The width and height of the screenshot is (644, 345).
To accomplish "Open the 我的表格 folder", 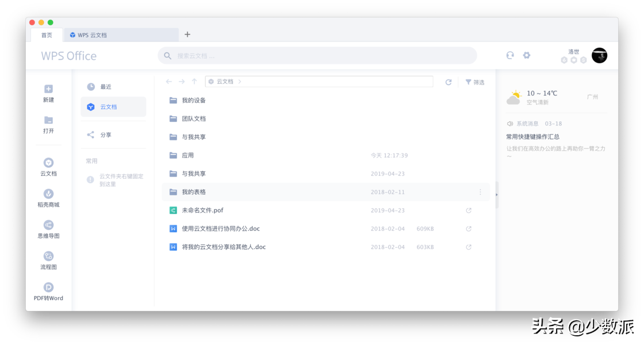I will (325, 192).
